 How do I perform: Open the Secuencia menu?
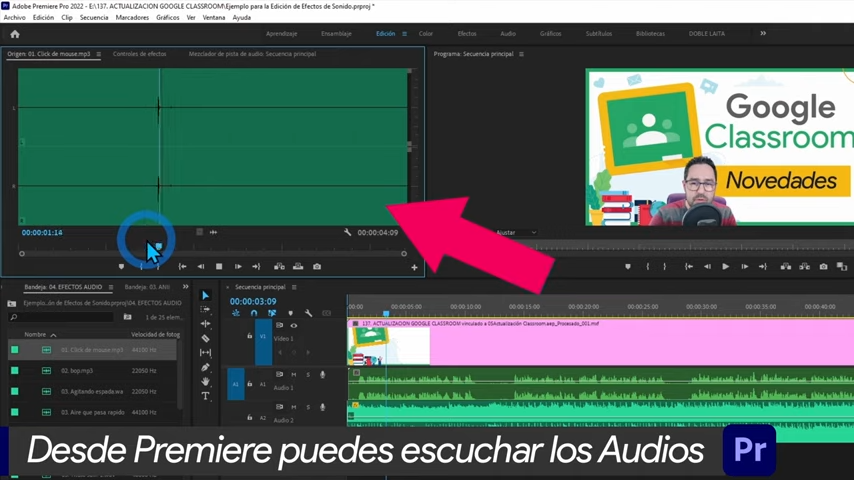click(94, 17)
